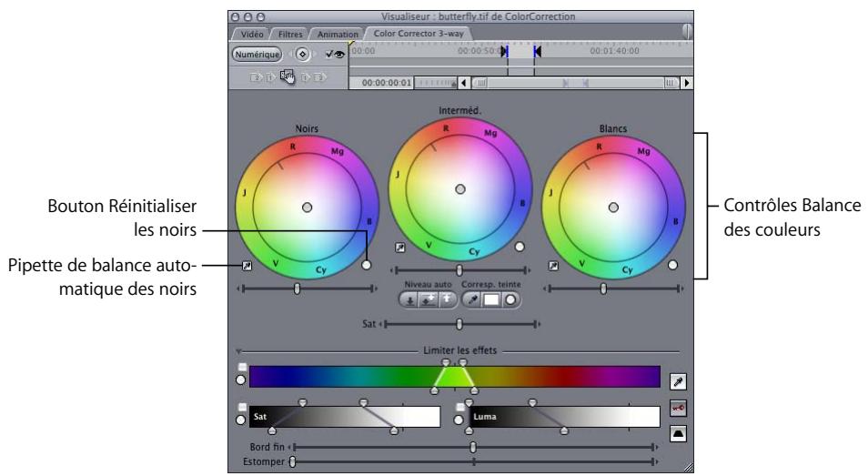Reset the Interméd. color balance
Viewport: 868px width, 476px height.
(x=520, y=247)
